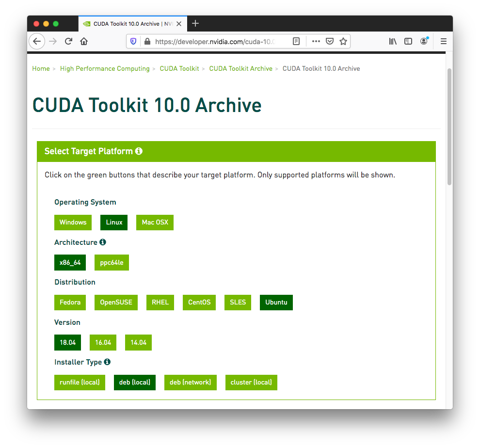Save page to Pocket
This screenshot has width=480, height=448.
point(330,41)
